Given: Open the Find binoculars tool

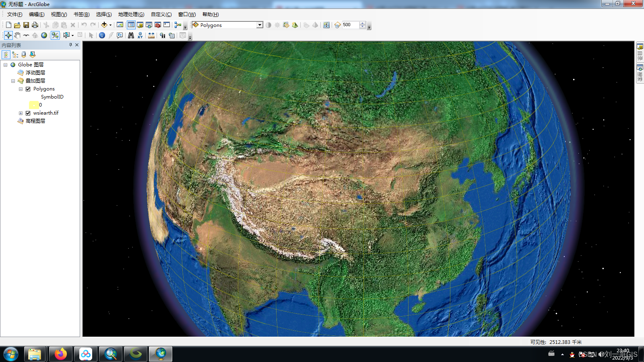Looking at the screenshot, I should click(x=131, y=35).
